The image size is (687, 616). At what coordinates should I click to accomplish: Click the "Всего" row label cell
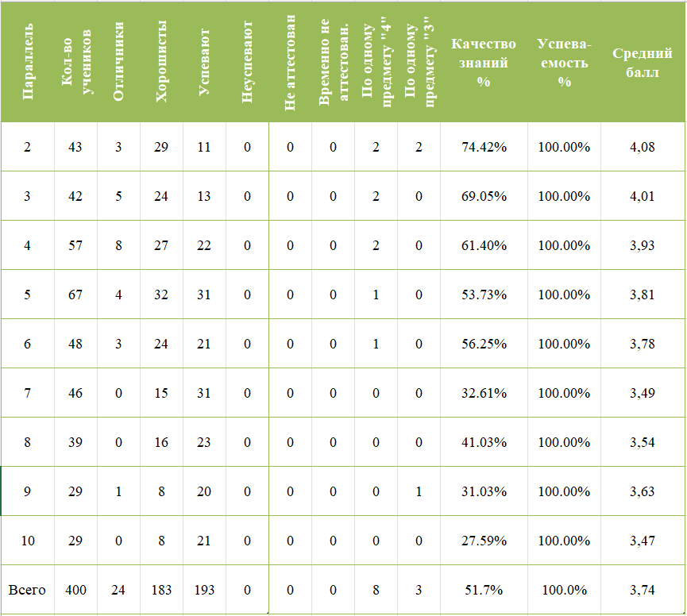[x=27, y=590]
